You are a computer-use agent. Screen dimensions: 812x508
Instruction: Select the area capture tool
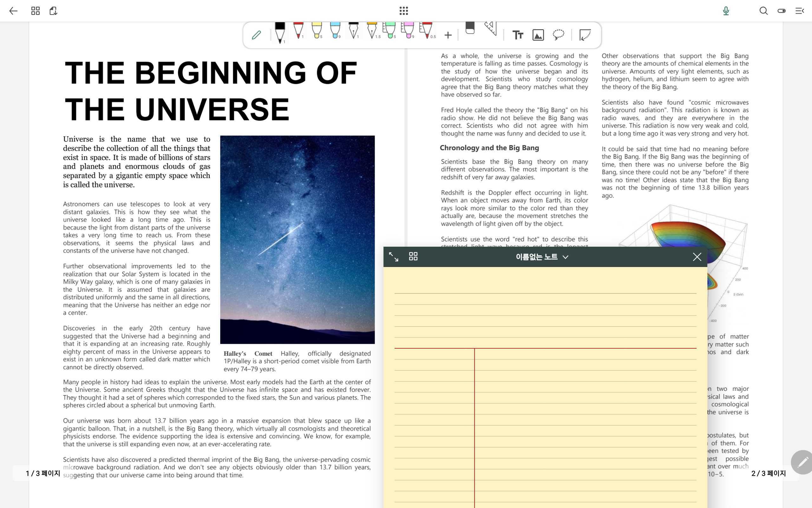(585, 35)
